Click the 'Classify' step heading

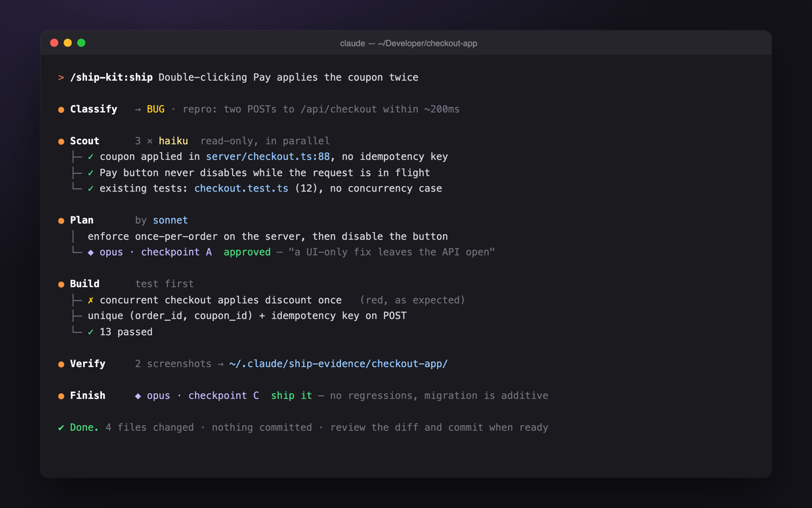[93, 109]
